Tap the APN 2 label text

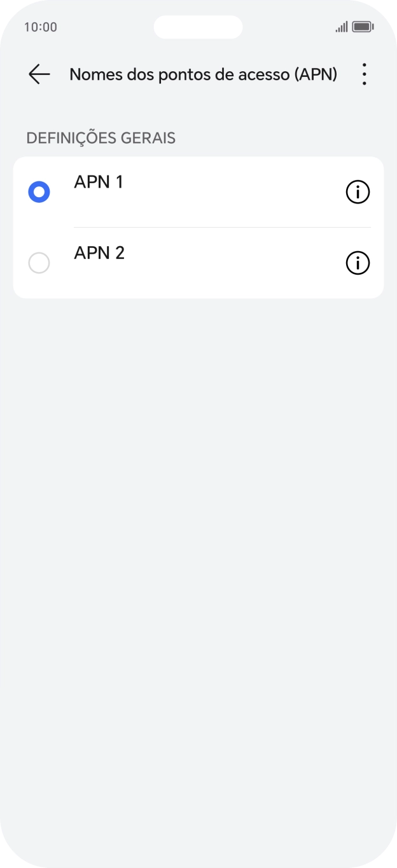(99, 253)
